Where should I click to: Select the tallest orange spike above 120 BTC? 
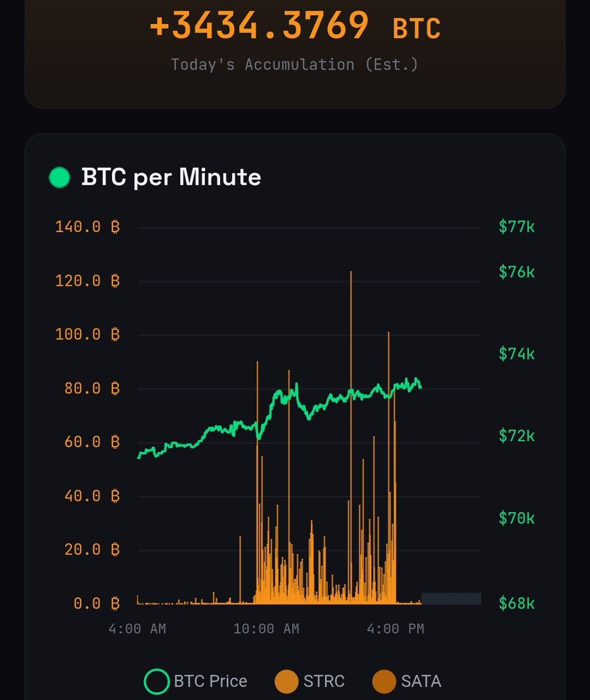pyautogui.click(x=351, y=274)
